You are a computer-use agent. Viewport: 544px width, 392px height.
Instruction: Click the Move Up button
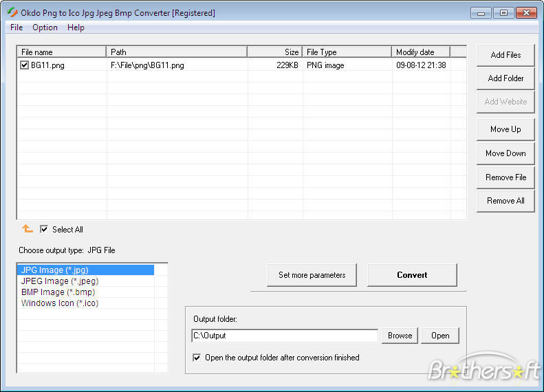(x=505, y=129)
